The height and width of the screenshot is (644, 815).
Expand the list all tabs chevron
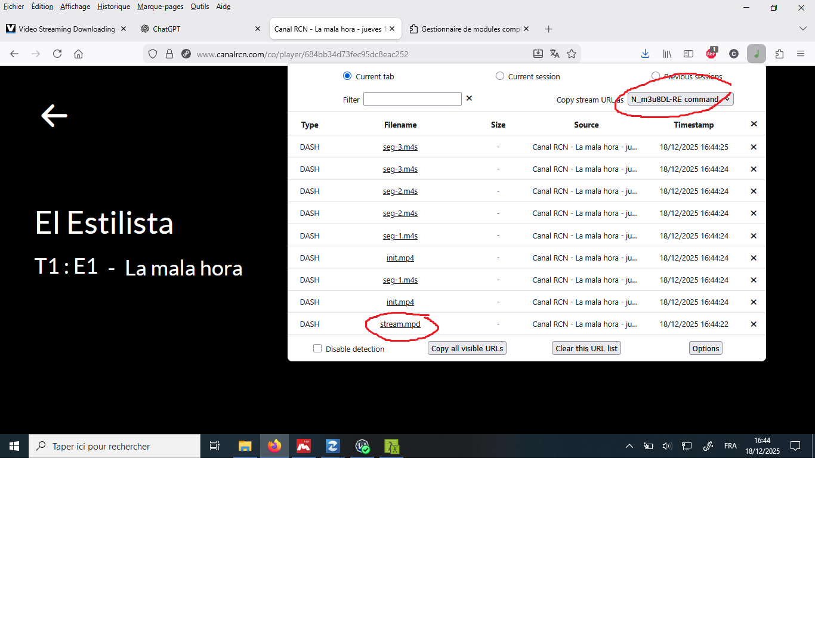tap(802, 29)
